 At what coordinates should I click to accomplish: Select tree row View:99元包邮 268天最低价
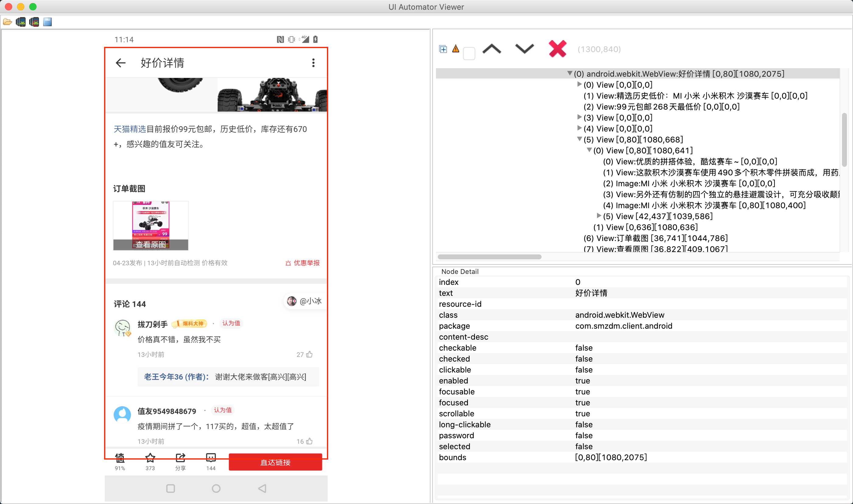click(661, 107)
